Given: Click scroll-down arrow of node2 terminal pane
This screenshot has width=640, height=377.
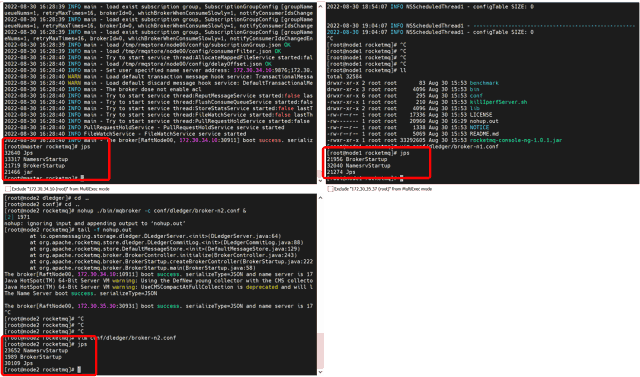Looking at the screenshot, I should pos(320,372).
